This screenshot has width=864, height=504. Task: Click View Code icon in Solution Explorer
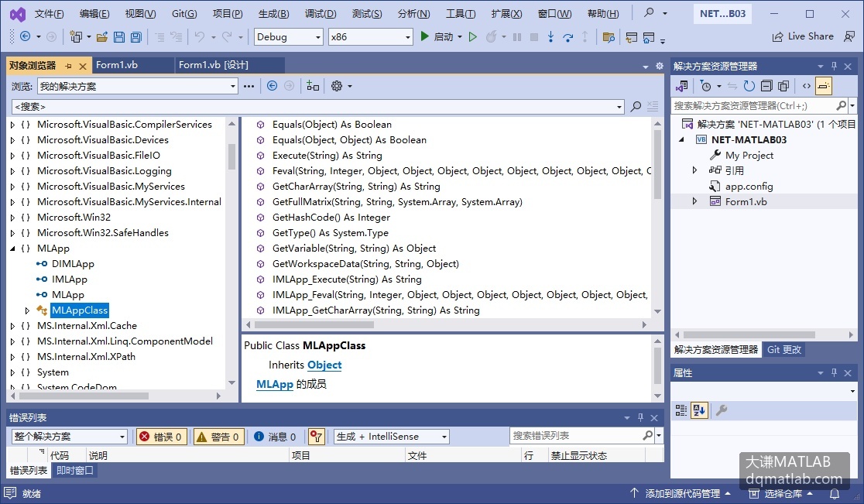point(806,86)
